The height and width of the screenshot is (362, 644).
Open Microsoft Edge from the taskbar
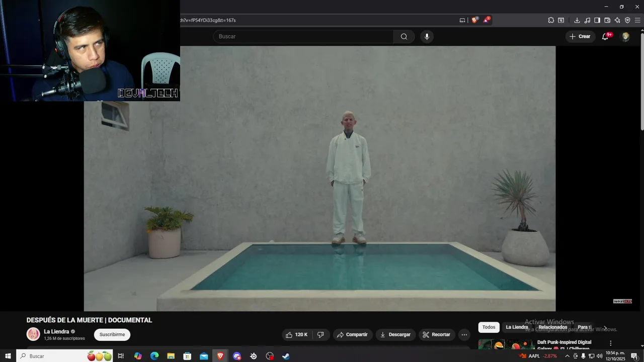pyautogui.click(x=154, y=356)
